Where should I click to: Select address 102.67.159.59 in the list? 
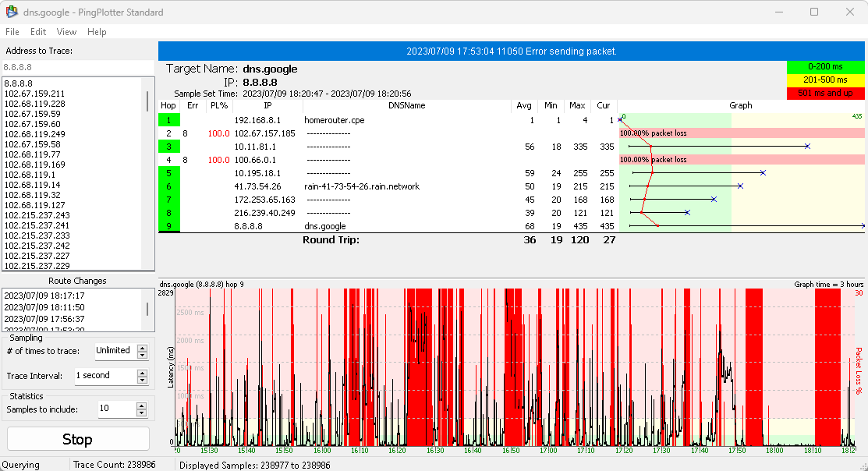(32, 114)
